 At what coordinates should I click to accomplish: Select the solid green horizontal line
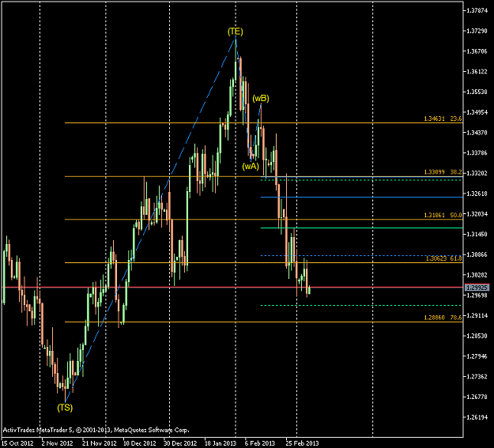(x=362, y=228)
